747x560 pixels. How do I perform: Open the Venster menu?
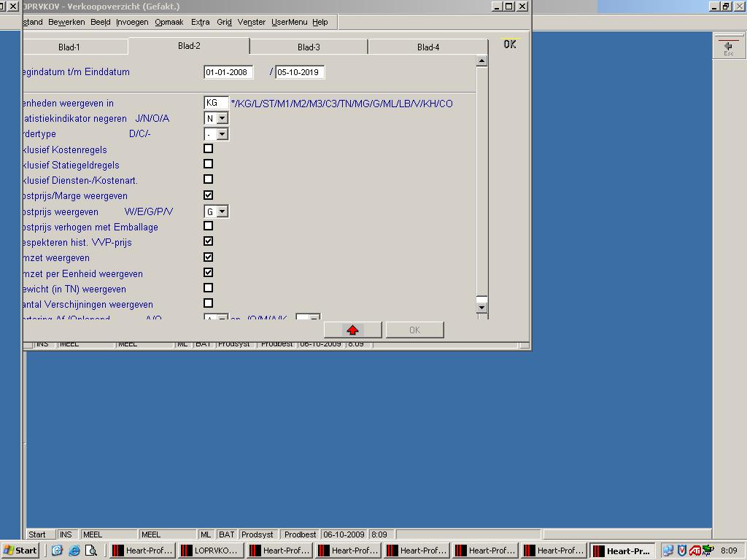tap(252, 22)
